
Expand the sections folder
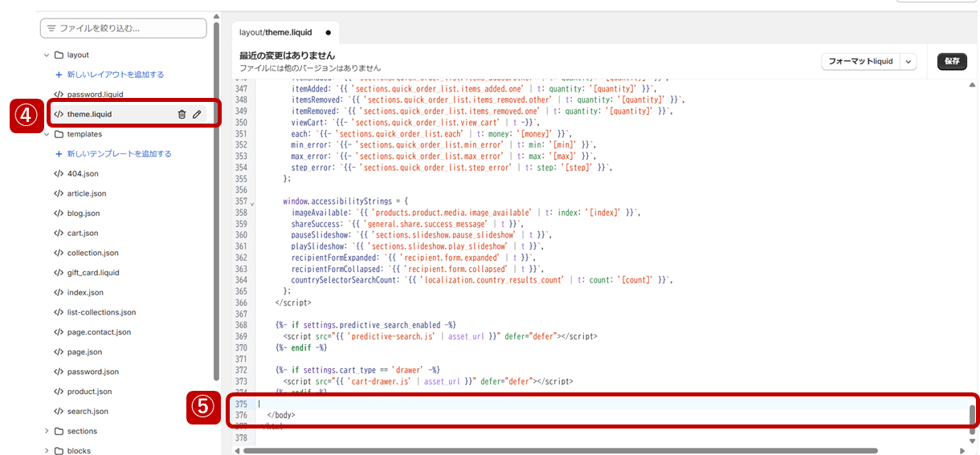pos(47,432)
